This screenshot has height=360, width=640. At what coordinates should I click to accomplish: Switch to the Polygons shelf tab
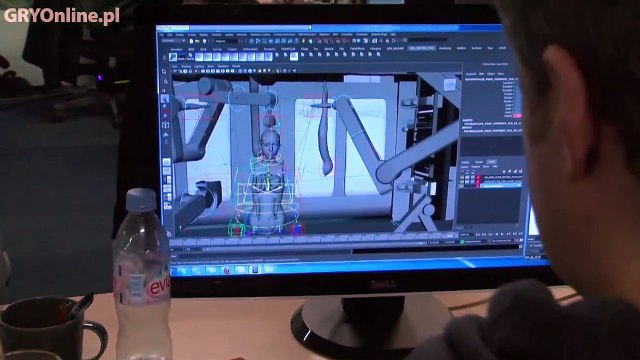[x=376, y=49]
